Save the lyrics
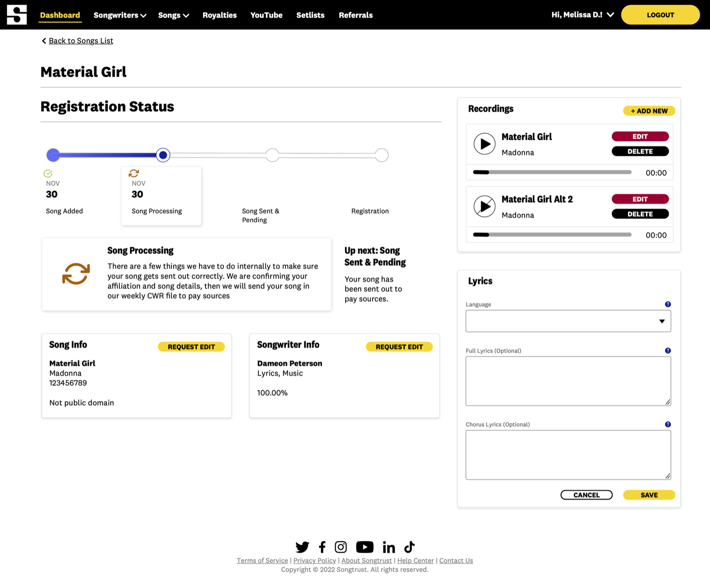Screen dimensions: 710x588 click(649, 495)
